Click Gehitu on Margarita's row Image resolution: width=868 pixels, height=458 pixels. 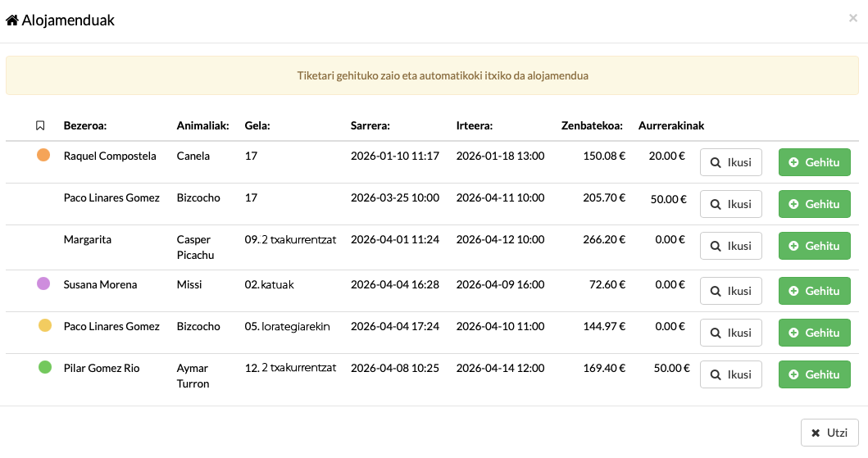(x=814, y=246)
